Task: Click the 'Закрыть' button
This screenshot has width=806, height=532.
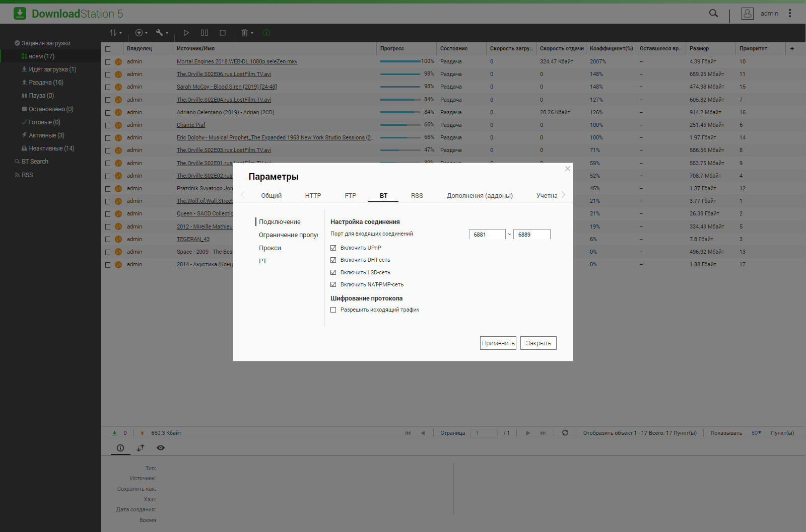Action: (x=539, y=343)
